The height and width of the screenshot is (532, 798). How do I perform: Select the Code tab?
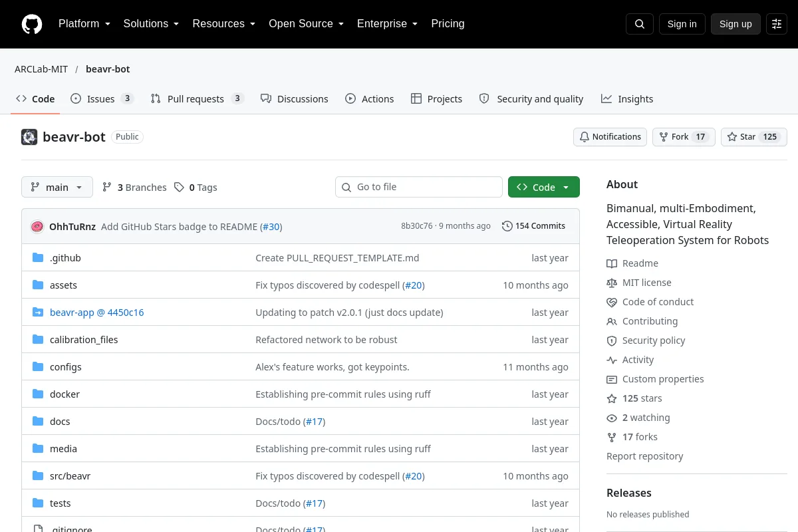(35, 98)
